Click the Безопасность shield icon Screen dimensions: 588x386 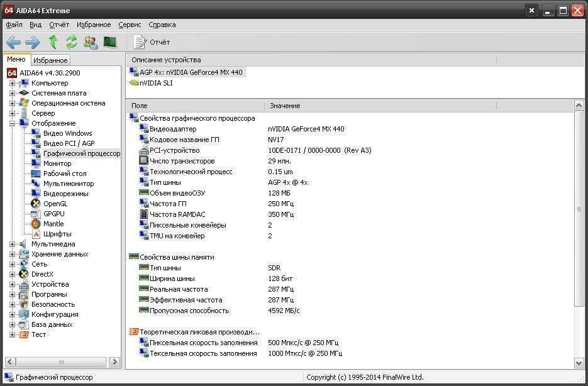24,304
